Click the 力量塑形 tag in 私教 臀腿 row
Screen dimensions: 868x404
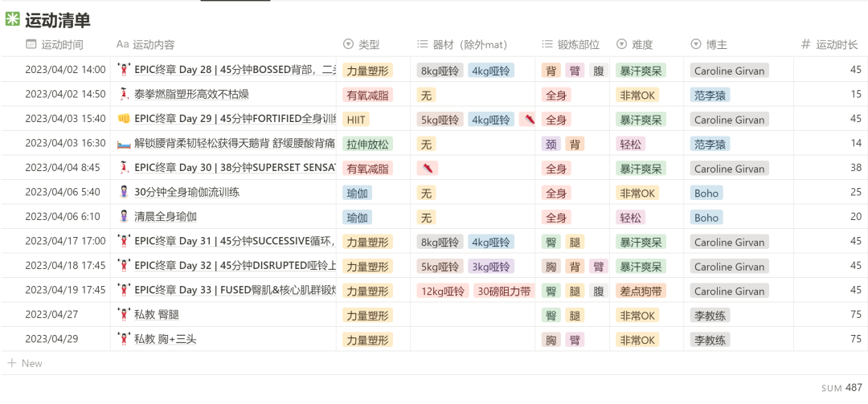[367, 316]
